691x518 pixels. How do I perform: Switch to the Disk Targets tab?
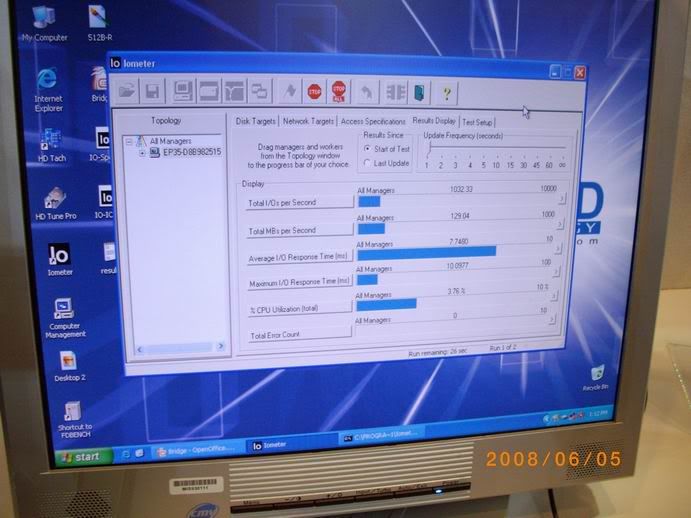point(256,121)
